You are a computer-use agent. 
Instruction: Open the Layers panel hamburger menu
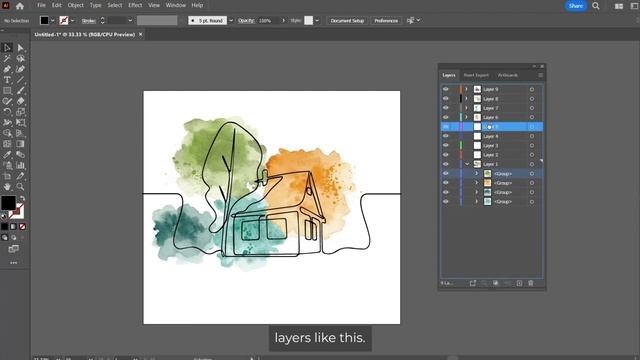tap(540, 75)
